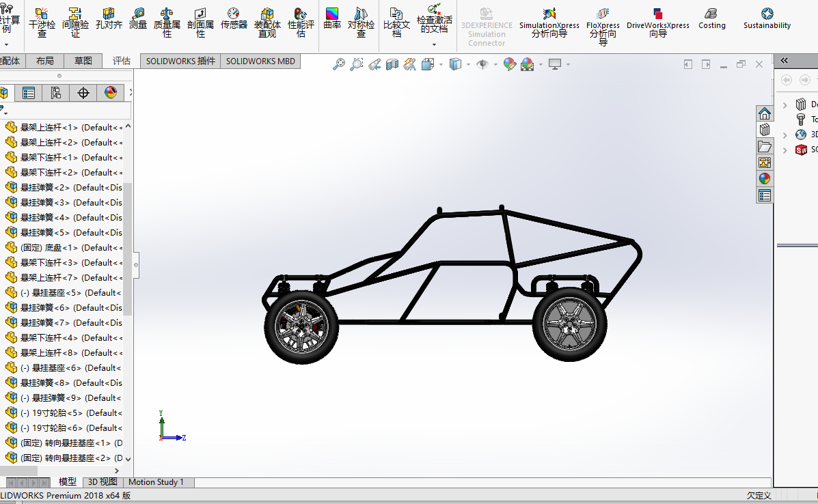Image resolution: width=818 pixels, height=504 pixels.
Task: Click the Sustainability icon
Action: (x=767, y=18)
